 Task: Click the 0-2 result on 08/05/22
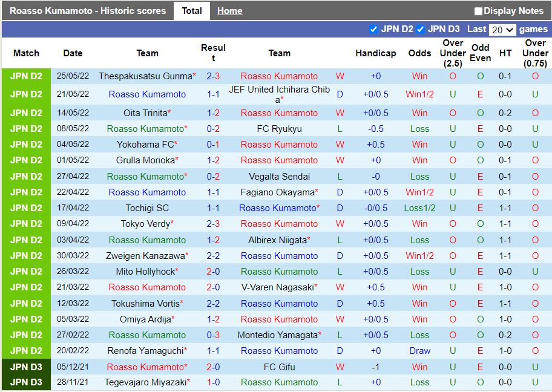click(x=213, y=129)
